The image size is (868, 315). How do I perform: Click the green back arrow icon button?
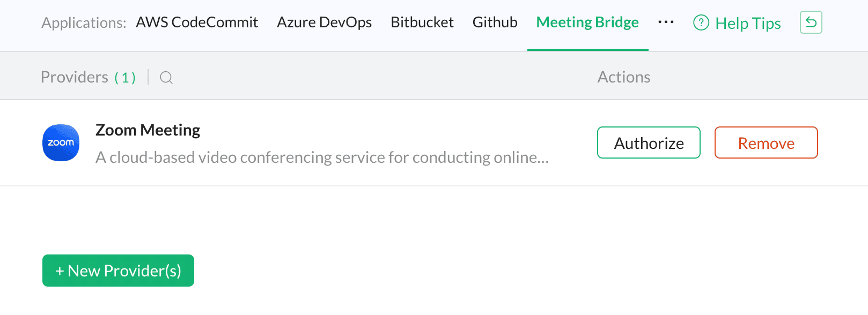click(x=811, y=22)
